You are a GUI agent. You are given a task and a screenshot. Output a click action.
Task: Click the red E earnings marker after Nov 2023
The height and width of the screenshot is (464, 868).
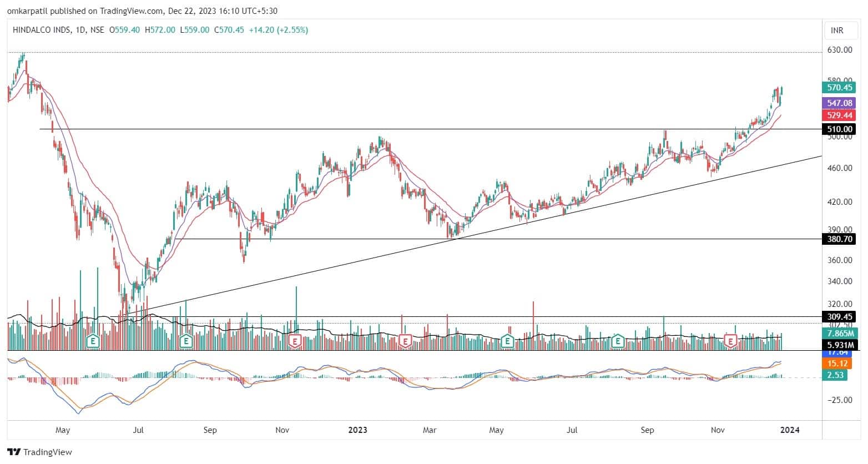pyautogui.click(x=731, y=340)
